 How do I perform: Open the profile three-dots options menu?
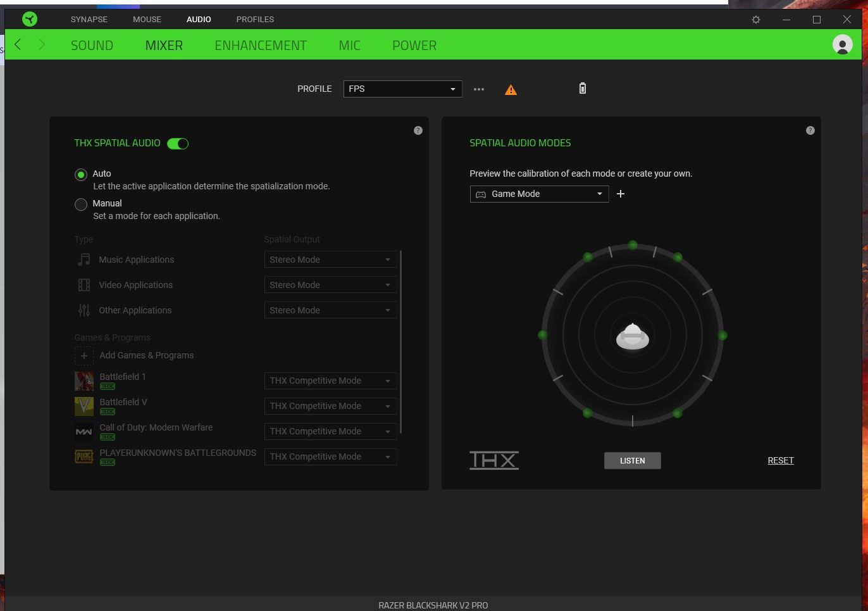[479, 89]
